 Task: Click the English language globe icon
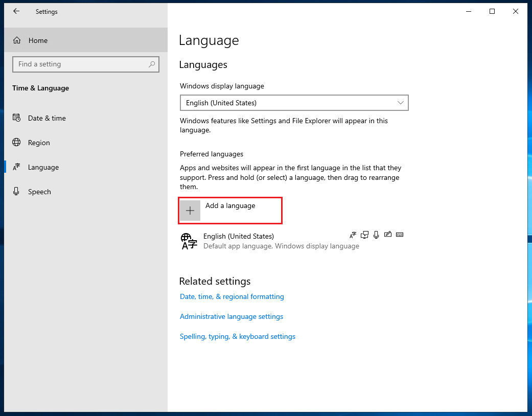tap(189, 241)
